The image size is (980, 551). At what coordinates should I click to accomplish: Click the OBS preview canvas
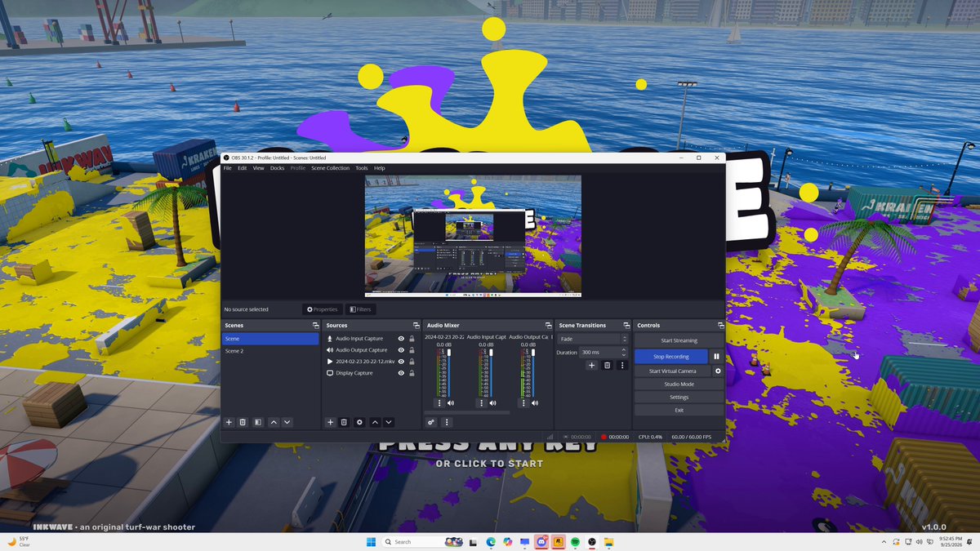click(473, 236)
